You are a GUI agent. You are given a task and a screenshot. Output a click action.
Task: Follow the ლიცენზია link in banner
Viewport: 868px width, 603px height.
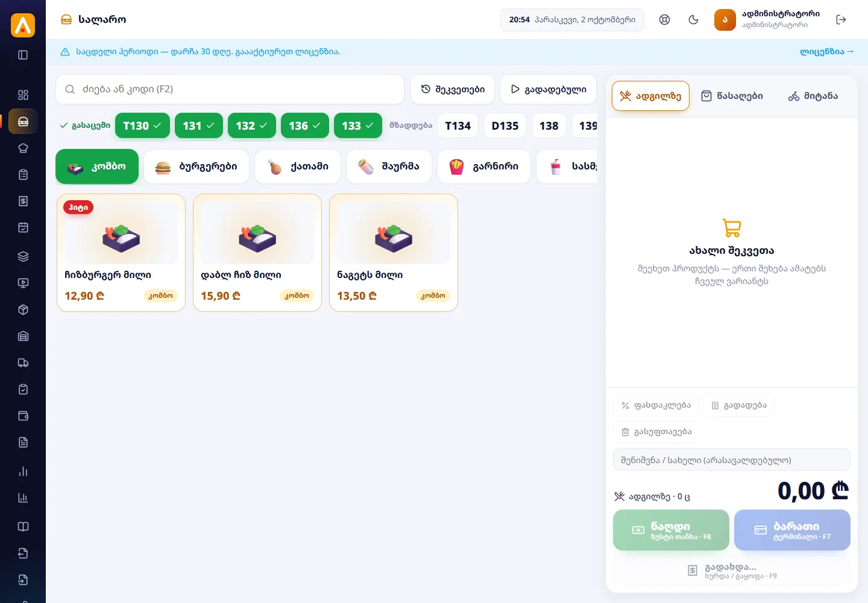point(827,52)
